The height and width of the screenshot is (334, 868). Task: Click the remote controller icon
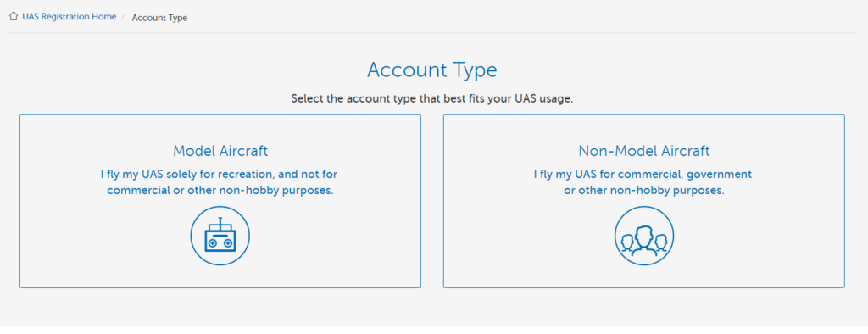[220, 236]
